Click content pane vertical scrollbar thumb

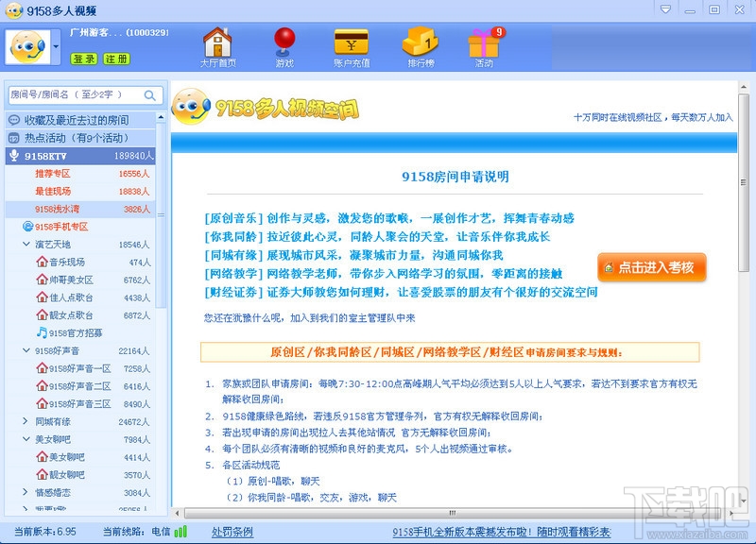coord(744,182)
